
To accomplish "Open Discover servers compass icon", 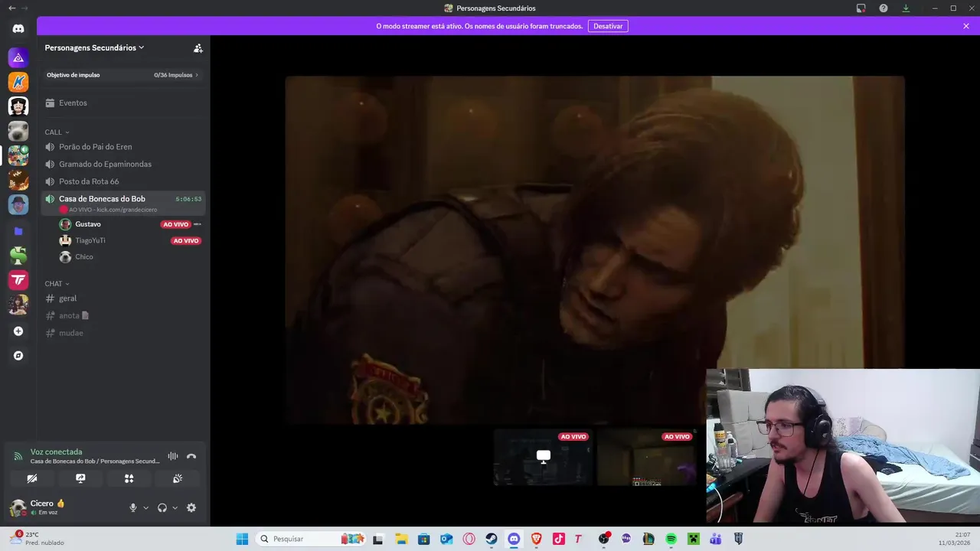I will click(18, 356).
